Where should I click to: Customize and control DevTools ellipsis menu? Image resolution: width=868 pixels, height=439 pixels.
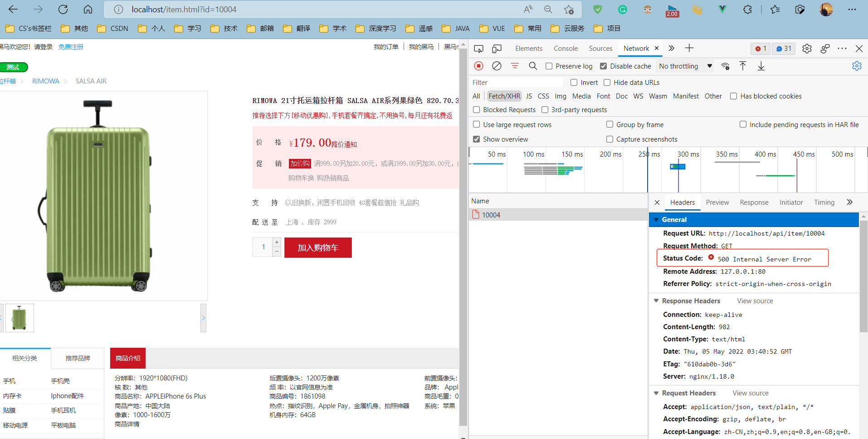(x=842, y=49)
